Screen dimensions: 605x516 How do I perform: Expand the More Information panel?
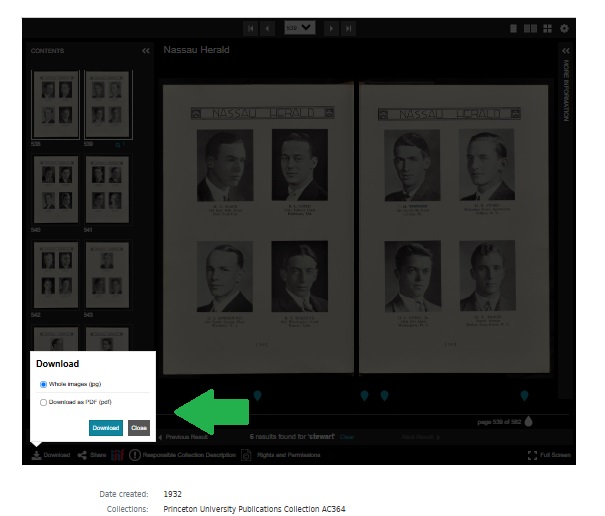(x=566, y=51)
